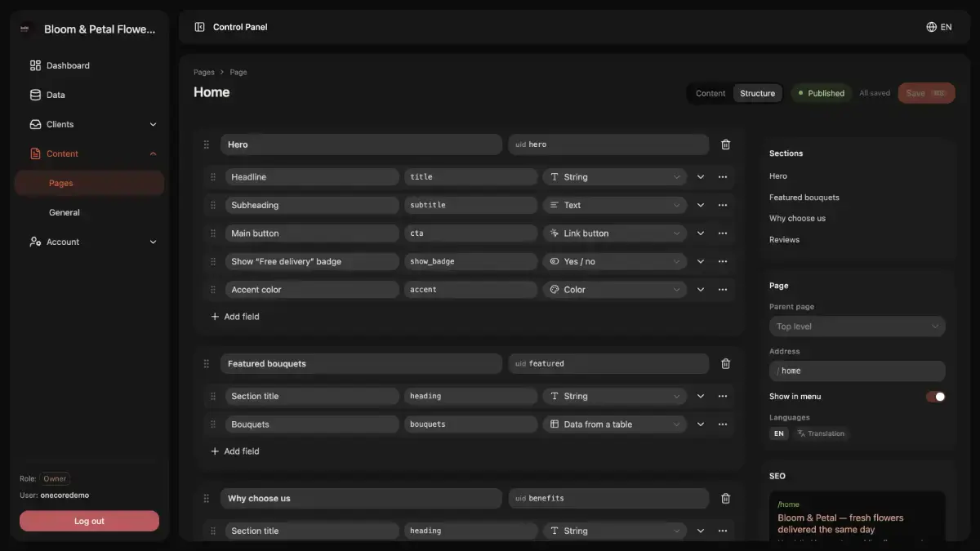
Task: Jump to Why choose us section link
Action: coord(797,219)
